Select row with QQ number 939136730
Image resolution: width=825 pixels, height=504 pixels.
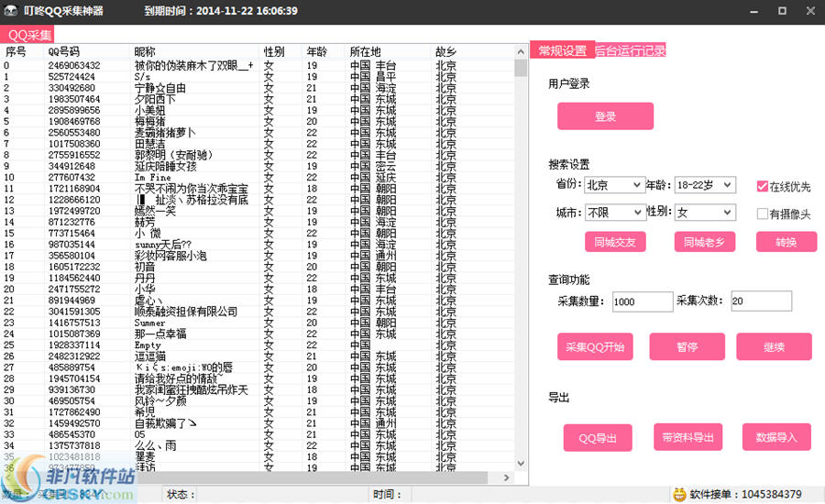[258, 389]
